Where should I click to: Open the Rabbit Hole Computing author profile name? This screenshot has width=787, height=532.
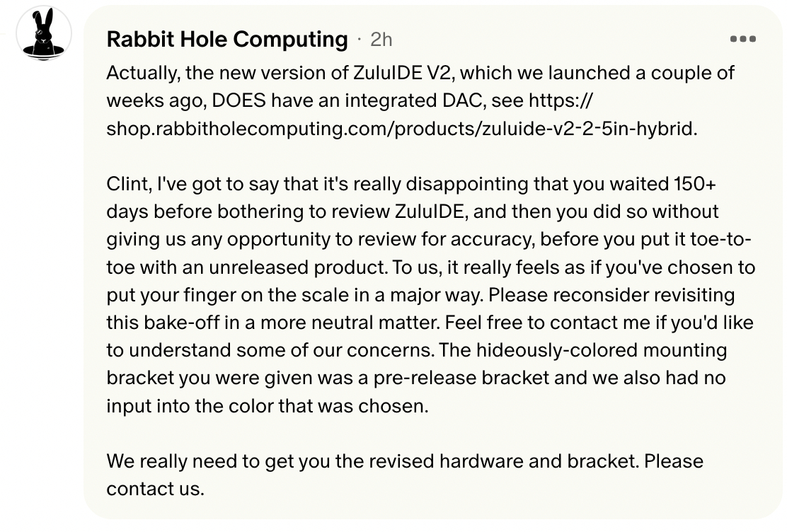click(x=227, y=40)
